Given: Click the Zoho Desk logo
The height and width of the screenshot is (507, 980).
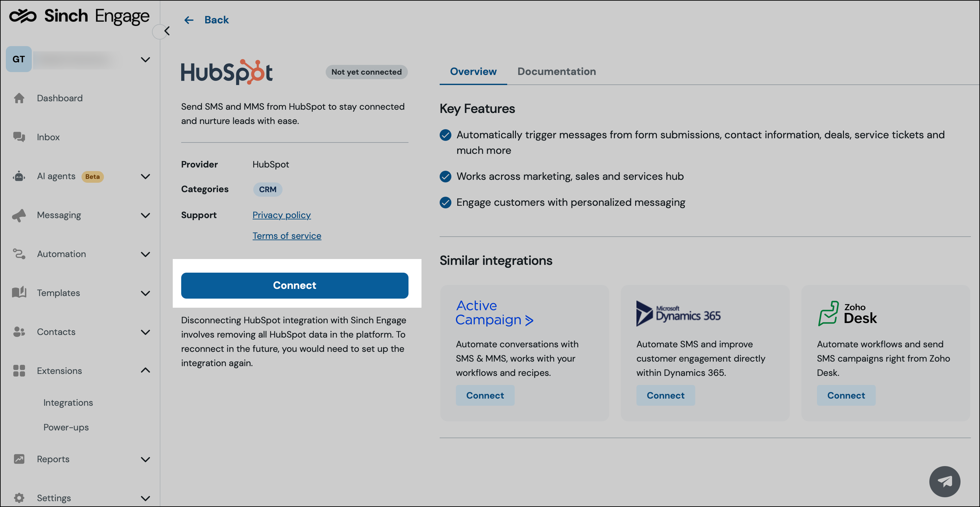Looking at the screenshot, I should point(847,314).
